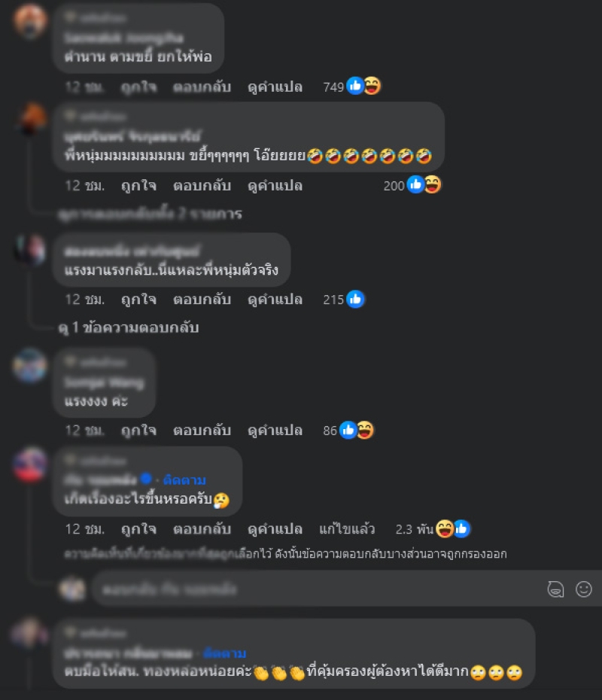Open the emoji picker in reply box
This screenshot has height=700, width=602.
click(584, 589)
